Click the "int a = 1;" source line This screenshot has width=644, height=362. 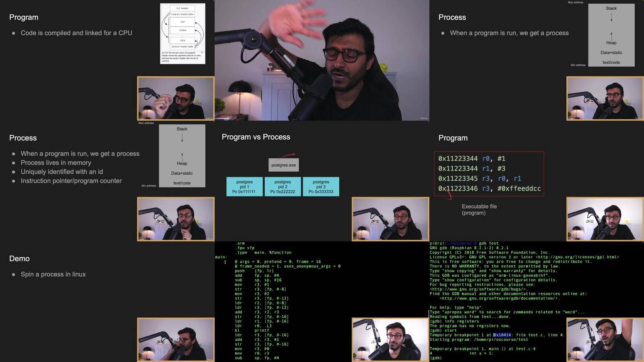click(481, 353)
